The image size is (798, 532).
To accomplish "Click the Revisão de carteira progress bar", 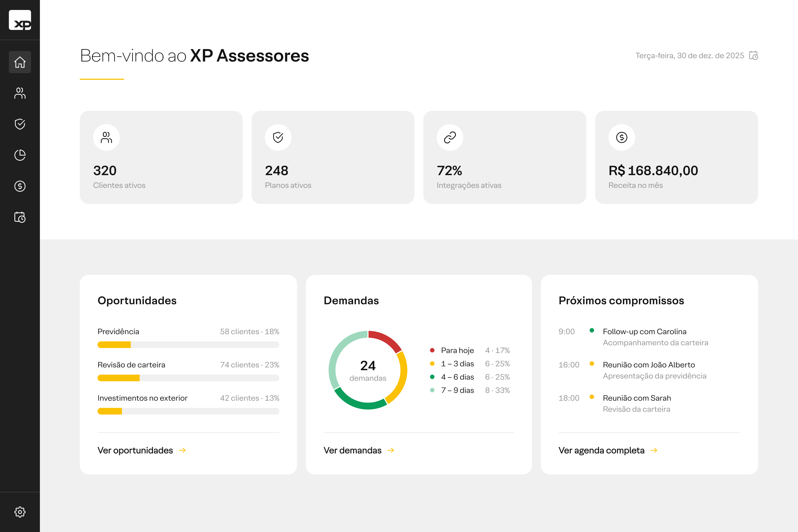I will click(188, 378).
